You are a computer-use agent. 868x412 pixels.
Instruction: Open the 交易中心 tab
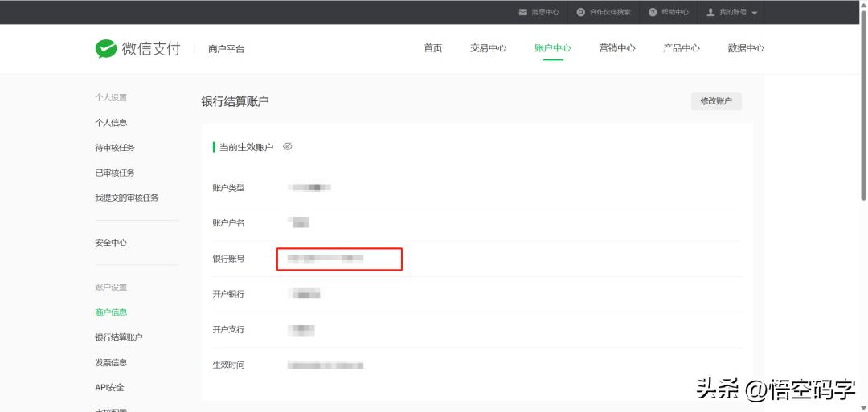[x=489, y=48]
